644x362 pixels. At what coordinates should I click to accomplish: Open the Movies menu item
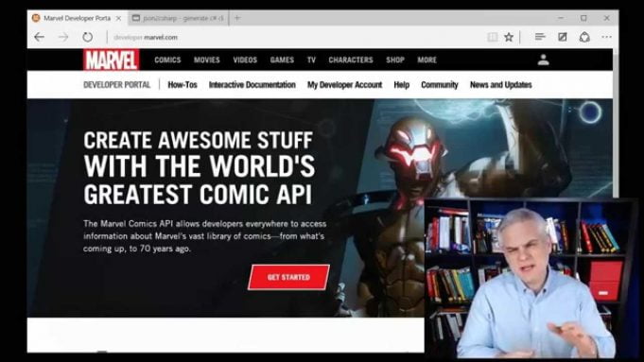tap(206, 60)
